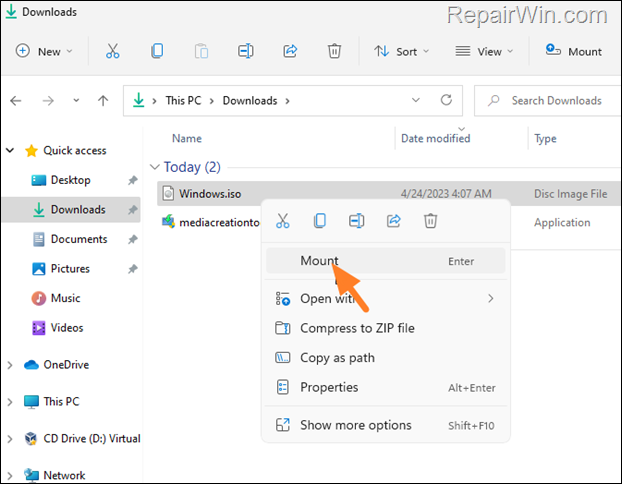The height and width of the screenshot is (484, 622).
Task: Select Network in the navigation pane
Action: (x=54, y=475)
